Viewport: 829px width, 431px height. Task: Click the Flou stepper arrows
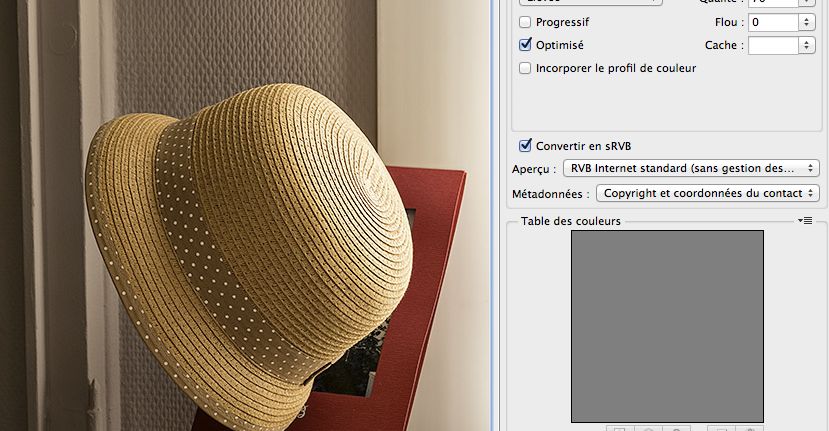(806, 22)
